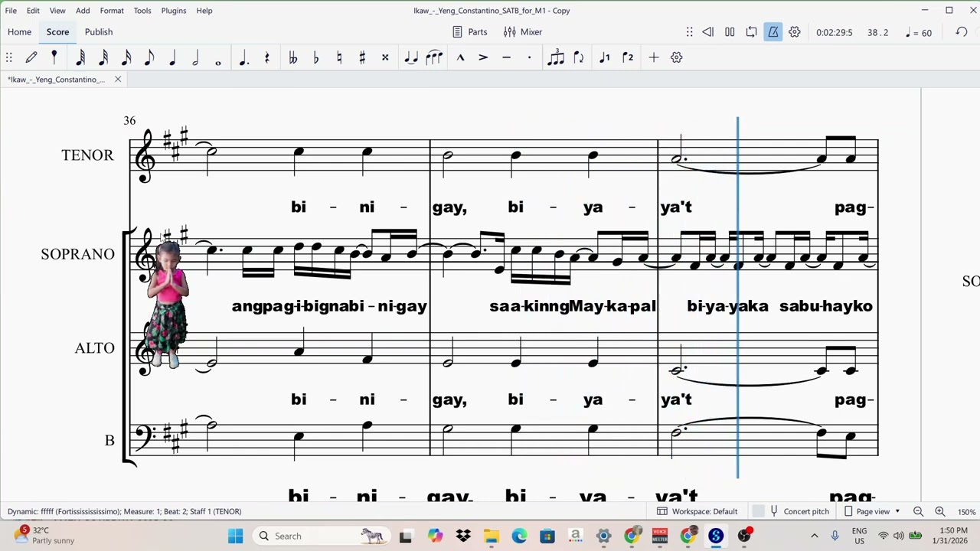This screenshot has height=551, width=980.
Task: Apply the natural accidental
Action: coord(339,57)
